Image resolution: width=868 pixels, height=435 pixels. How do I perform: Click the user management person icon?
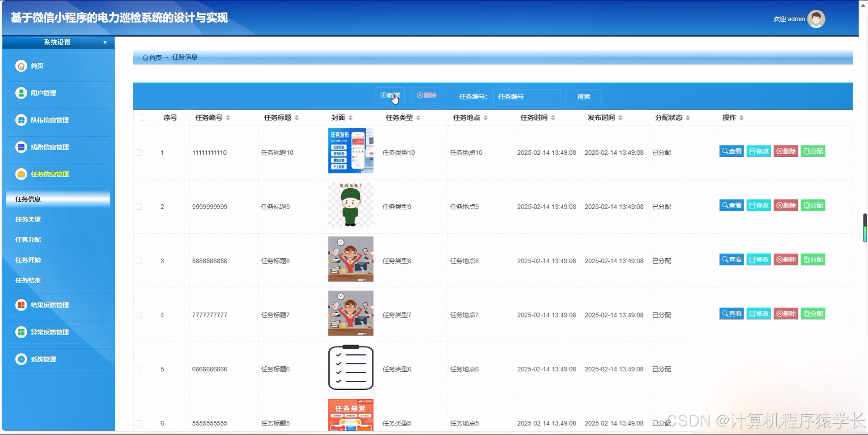point(21,93)
